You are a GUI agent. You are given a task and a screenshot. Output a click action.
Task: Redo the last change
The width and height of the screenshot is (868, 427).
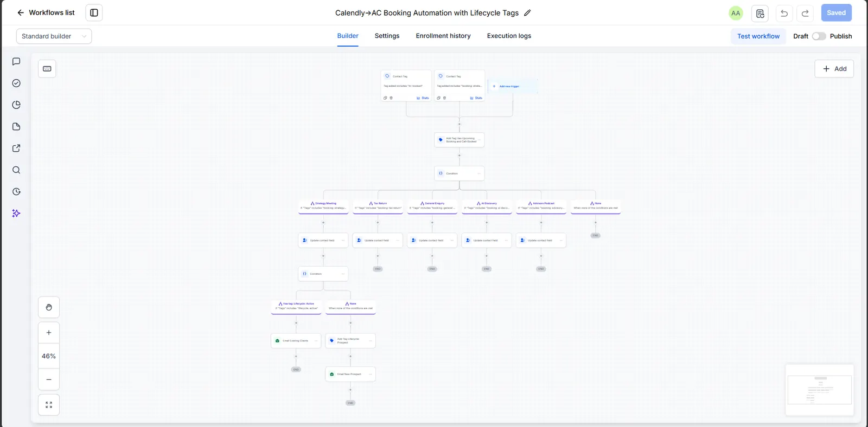point(806,13)
